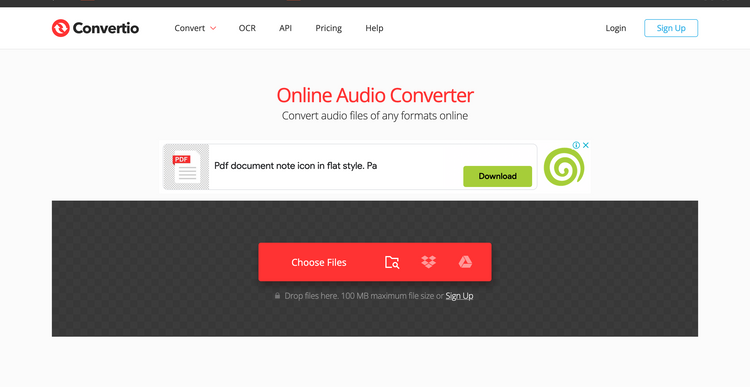The image size is (750, 387).
Task: Browse files with the folder search icon
Action: (x=392, y=262)
